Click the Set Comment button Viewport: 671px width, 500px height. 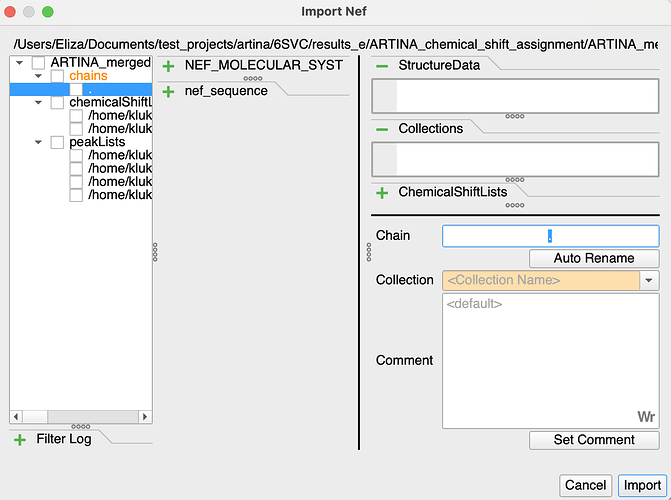tap(594, 440)
